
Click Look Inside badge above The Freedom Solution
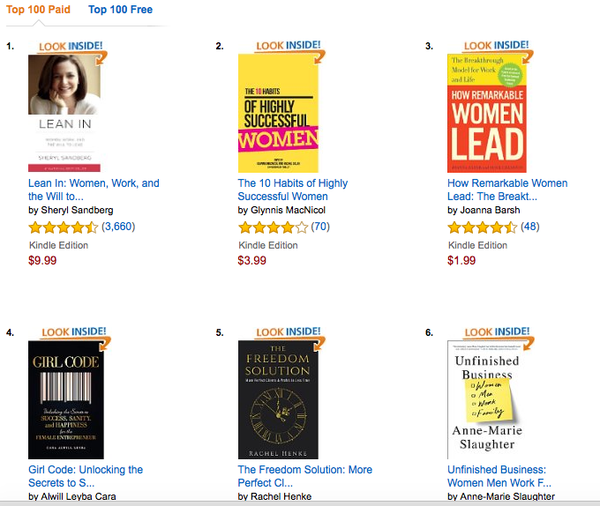[289, 331]
